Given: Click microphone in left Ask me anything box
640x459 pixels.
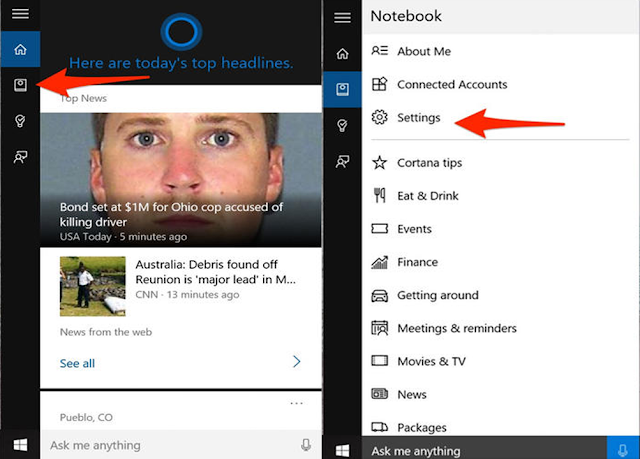Looking at the screenshot, I should [x=306, y=445].
